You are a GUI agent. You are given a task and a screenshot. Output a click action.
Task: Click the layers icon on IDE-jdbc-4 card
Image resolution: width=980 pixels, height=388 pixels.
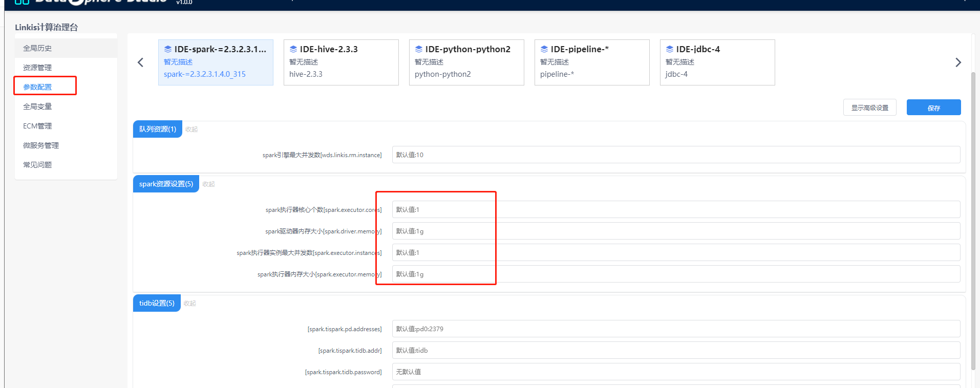(x=670, y=49)
